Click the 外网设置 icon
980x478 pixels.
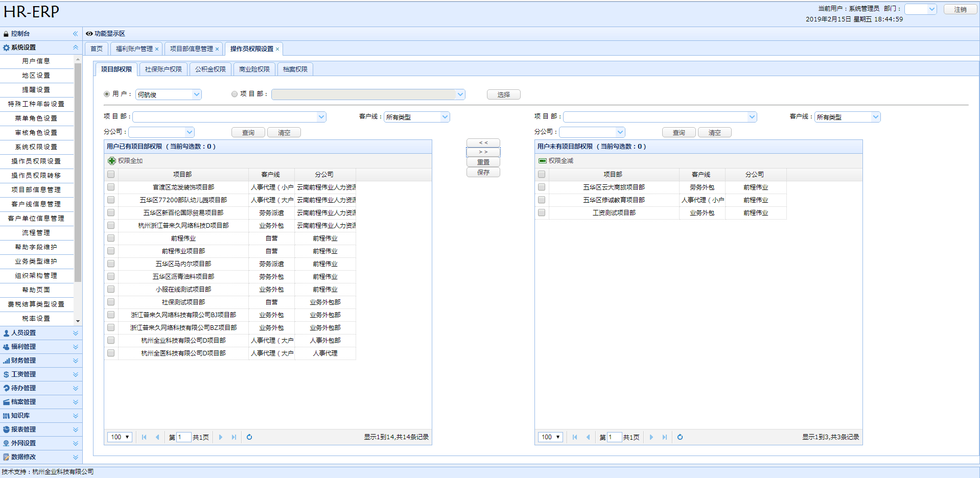(6, 443)
